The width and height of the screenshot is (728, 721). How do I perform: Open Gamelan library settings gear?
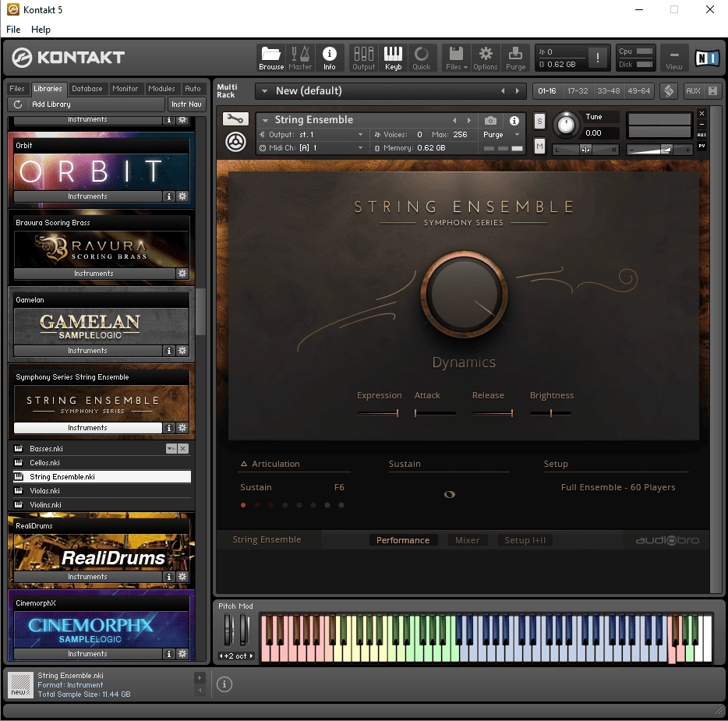pyautogui.click(x=182, y=351)
